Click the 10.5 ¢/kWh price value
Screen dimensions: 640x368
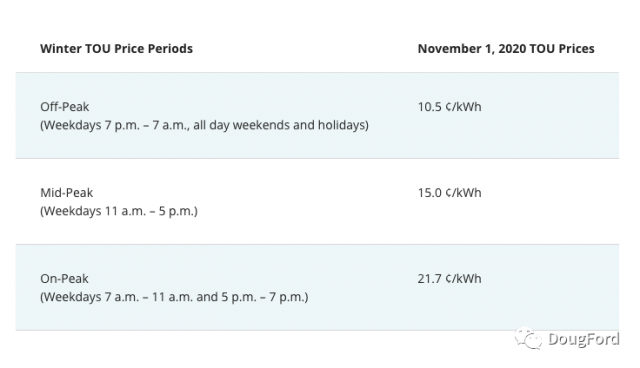point(449,106)
